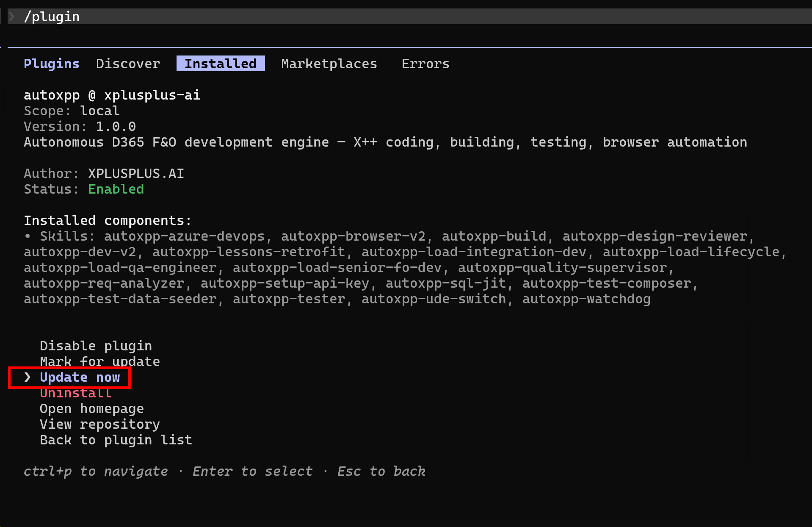Screen dimensions: 812x527
Task: Click the /plugin command input line
Action: (409, 17)
